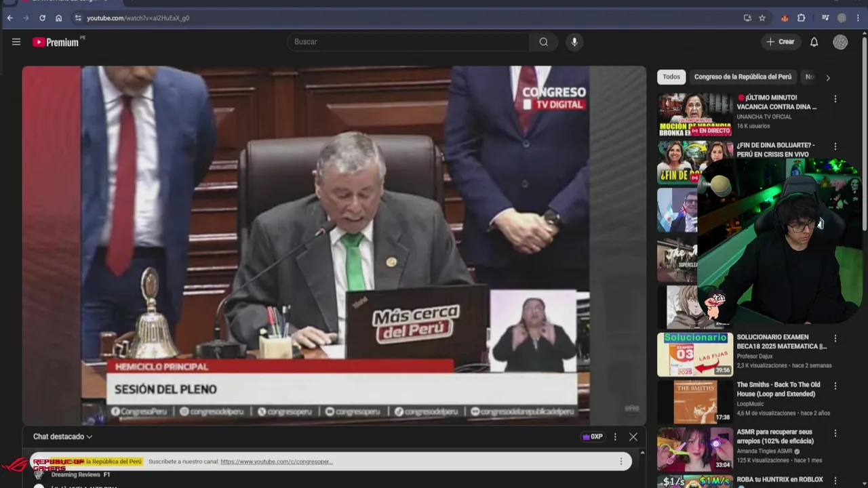
Task: Bookmark this page with star icon
Action: [762, 18]
